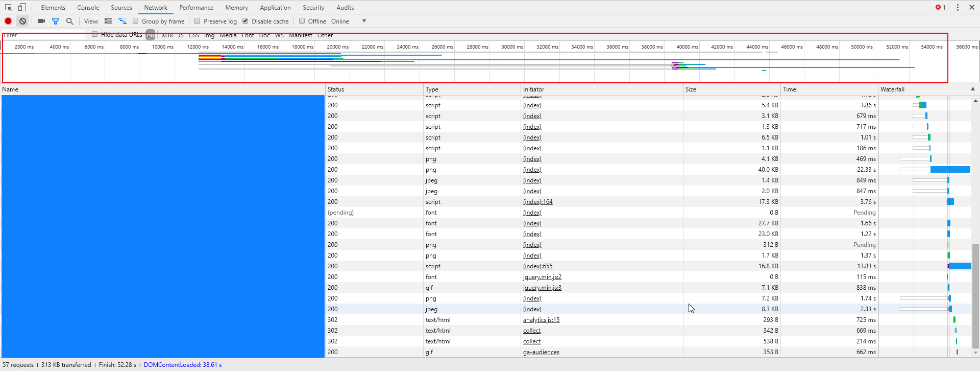Screen dimensions: 980x371
Task: Open the Audits tab
Action: pos(345,7)
